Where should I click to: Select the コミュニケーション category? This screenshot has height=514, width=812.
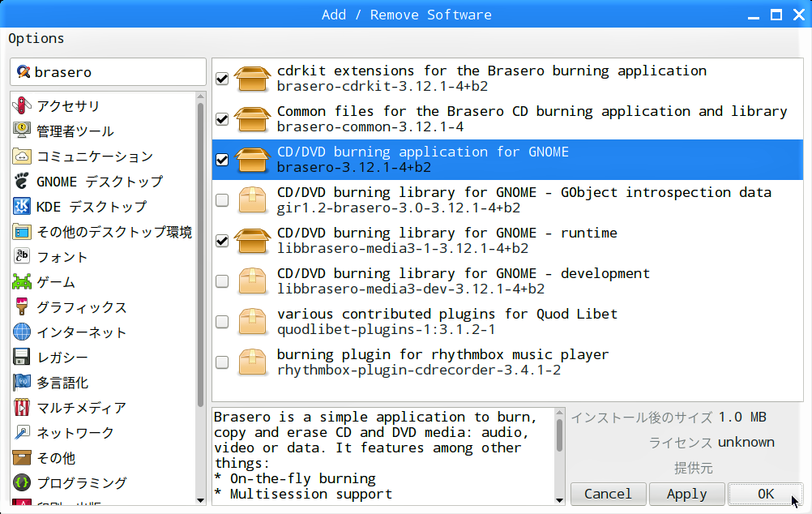[95, 156]
